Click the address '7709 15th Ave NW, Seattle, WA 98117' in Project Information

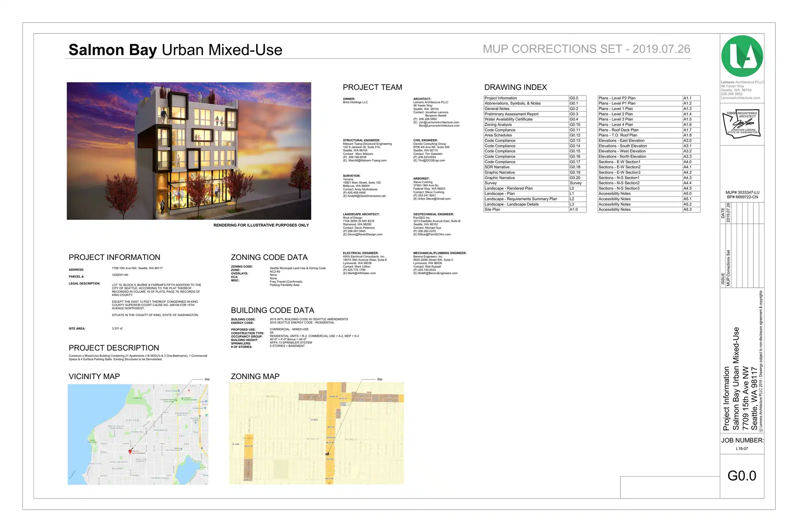(137, 268)
